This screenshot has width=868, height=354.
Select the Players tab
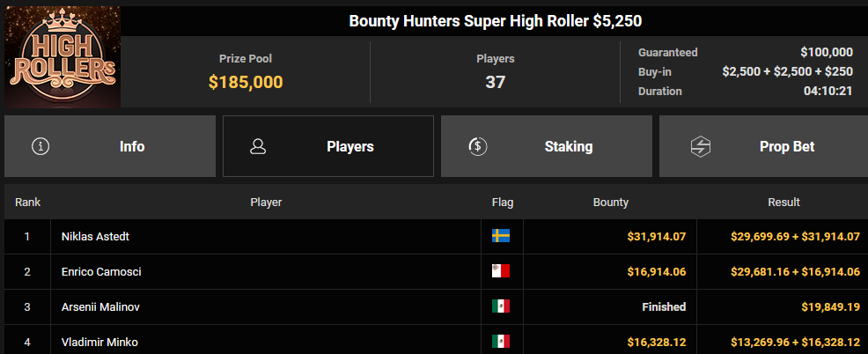[328, 146]
